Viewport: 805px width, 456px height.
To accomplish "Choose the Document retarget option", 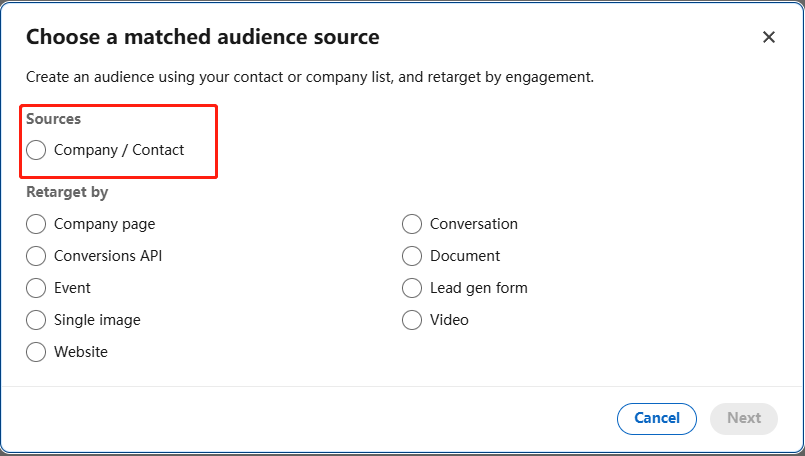I will click(x=412, y=256).
